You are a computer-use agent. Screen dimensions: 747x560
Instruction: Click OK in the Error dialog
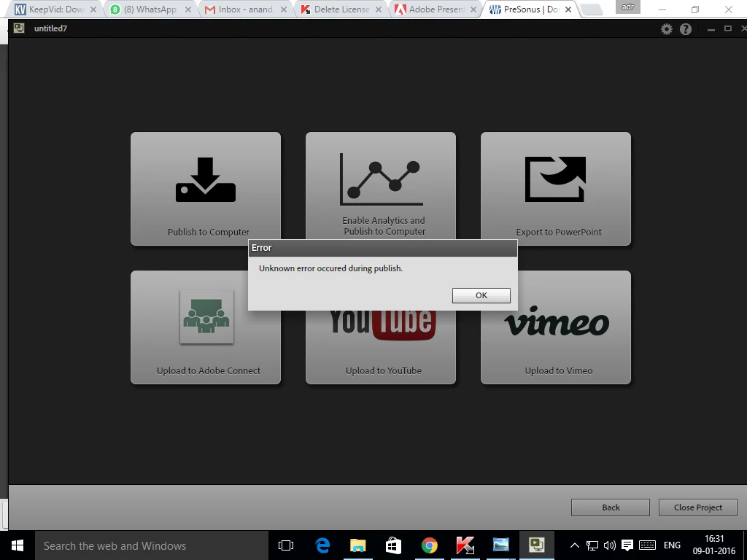[x=481, y=295]
